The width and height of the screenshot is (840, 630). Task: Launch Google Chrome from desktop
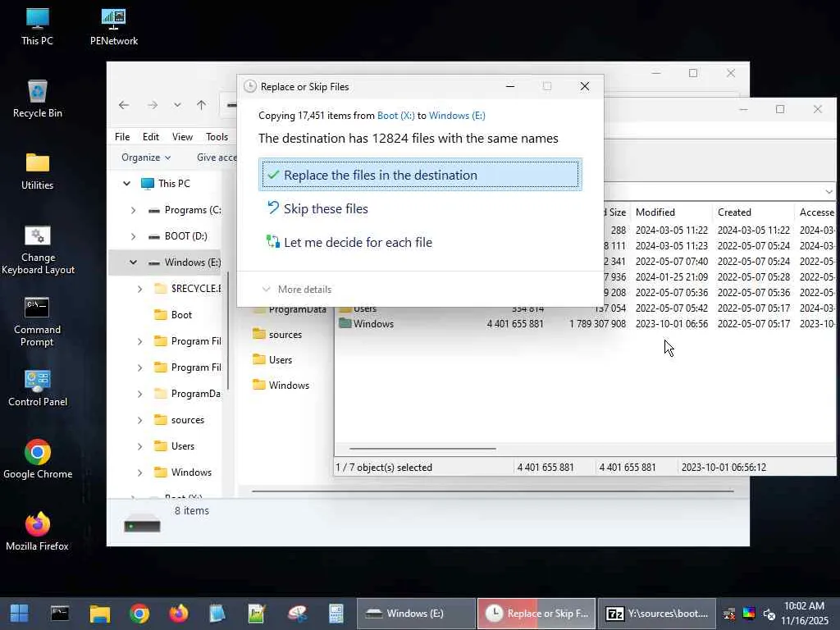tap(38, 459)
